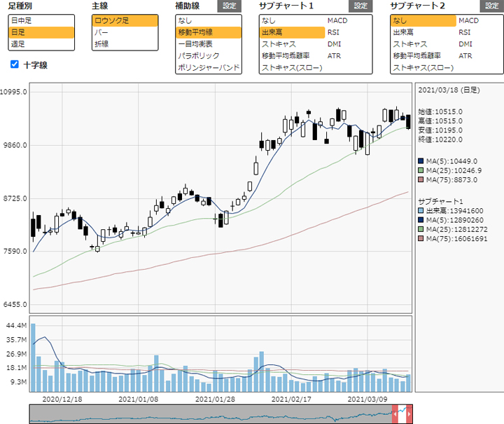Select 出来高 in サブチャート1
Image resolution: width=504 pixels, height=424 pixels.
293,32
